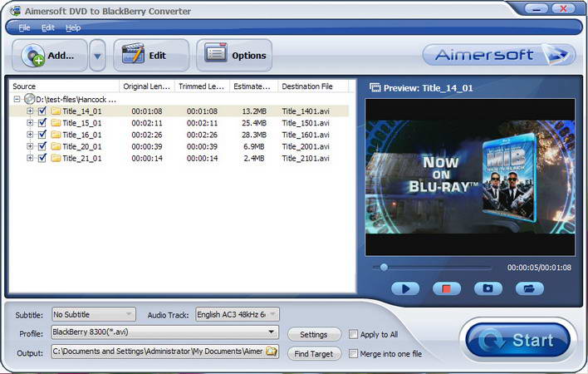This screenshot has width=588, height=374.
Task: Select destination Title_1401.avi cell
Action: click(306, 111)
